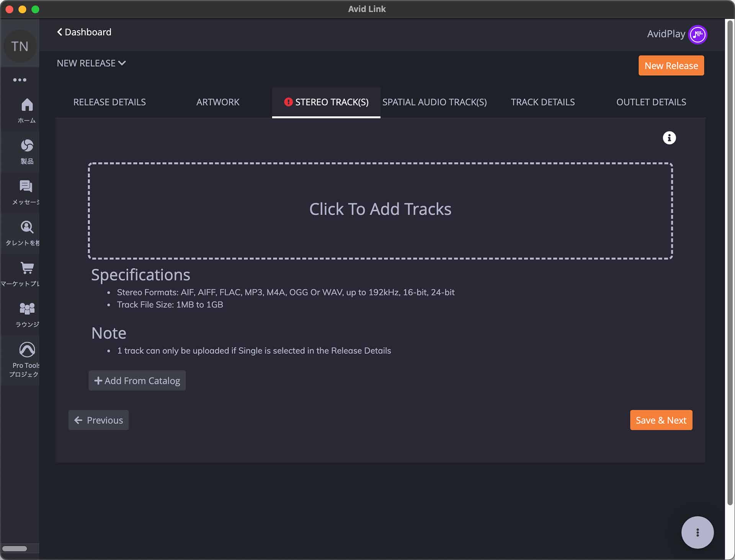
Task: Open the Home sidebar icon
Action: [x=27, y=105]
